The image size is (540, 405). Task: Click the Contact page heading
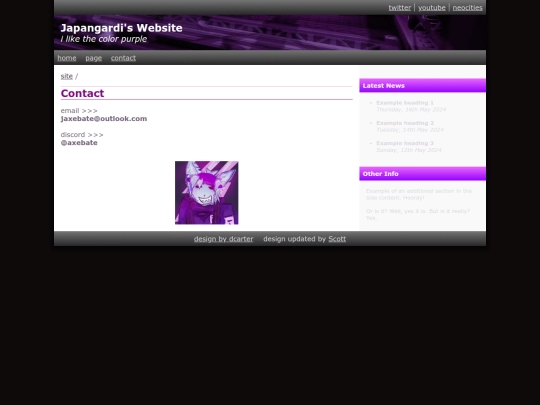pyautogui.click(x=82, y=93)
